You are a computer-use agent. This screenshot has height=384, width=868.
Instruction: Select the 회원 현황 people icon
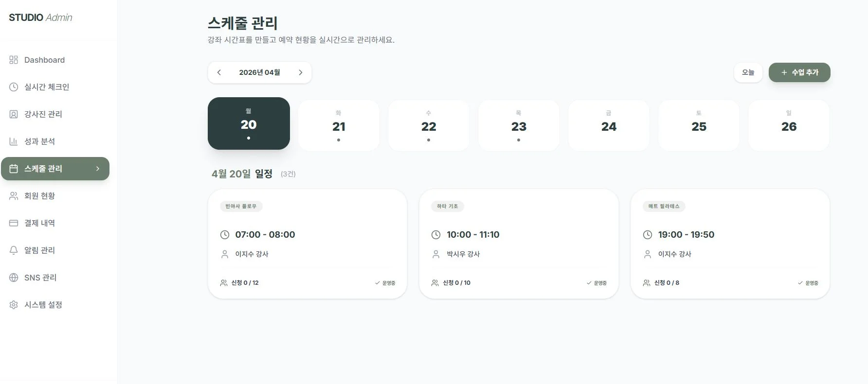pyautogui.click(x=13, y=196)
